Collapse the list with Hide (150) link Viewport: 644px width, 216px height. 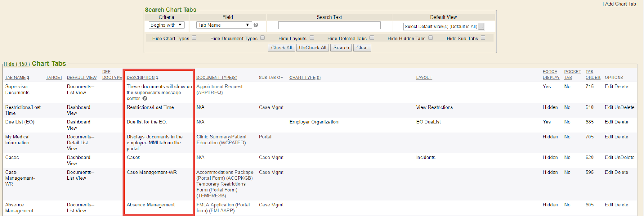(x=17, y=64)
